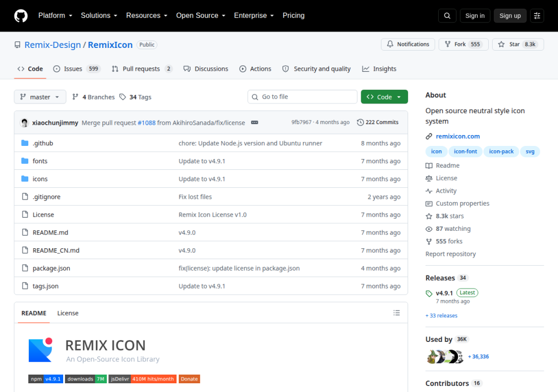Switch to the Insights tab
The height and width of the screenshot is (392, 558).
[379, 69]
